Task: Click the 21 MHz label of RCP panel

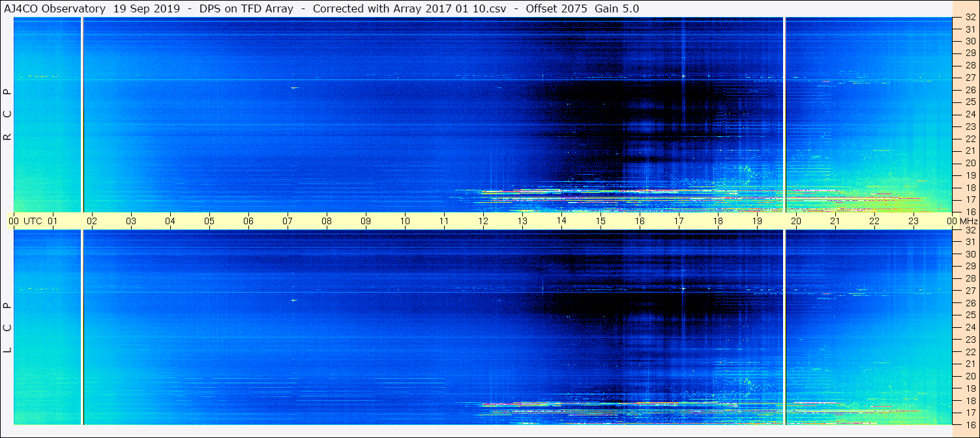Action: [970, 151]
